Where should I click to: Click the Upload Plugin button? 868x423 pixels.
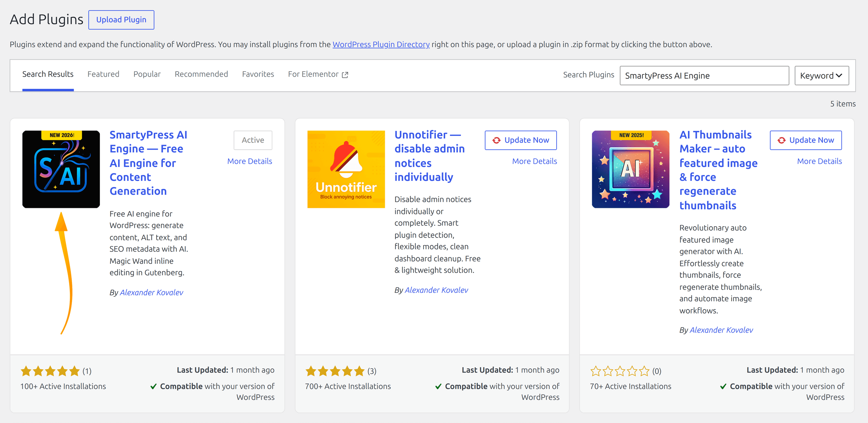pyautogui.click(x=121, y=20)
